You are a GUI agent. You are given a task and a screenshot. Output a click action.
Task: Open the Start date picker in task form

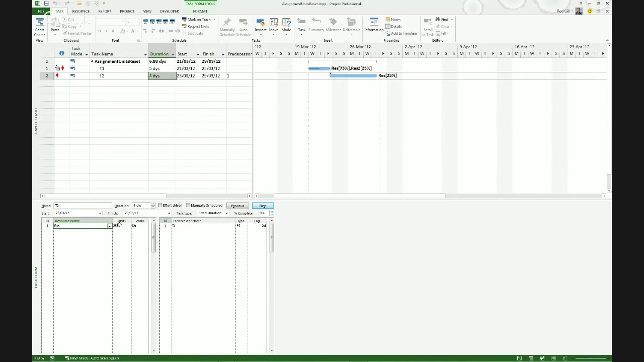point(100,213)
